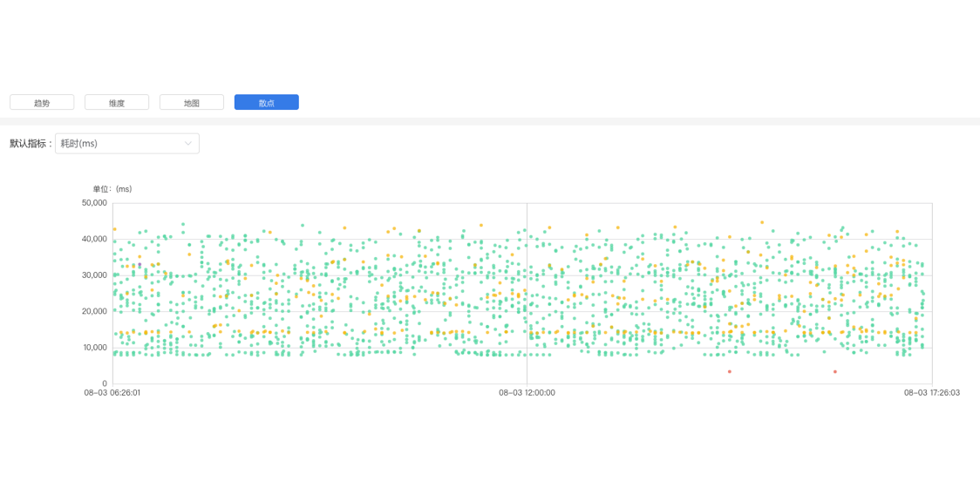Screen dimensions: 980x502
Task: Select the 地图 tab
Action: [x=192, y=102]
